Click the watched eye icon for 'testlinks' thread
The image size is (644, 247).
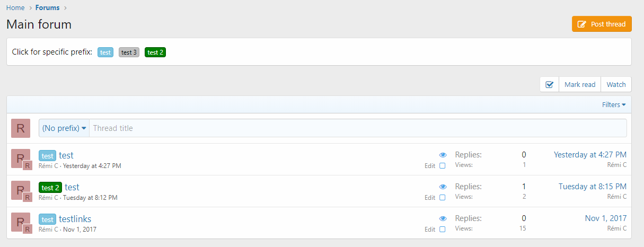[443, 218]
